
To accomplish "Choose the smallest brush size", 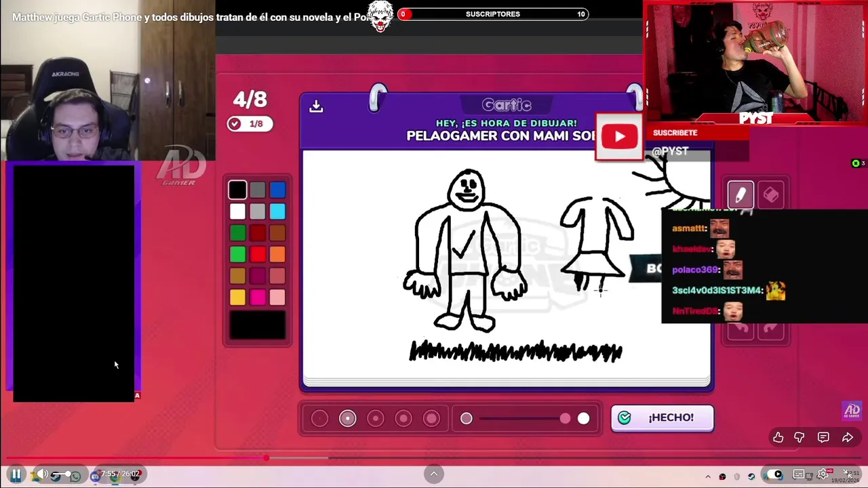I will 319,419.
